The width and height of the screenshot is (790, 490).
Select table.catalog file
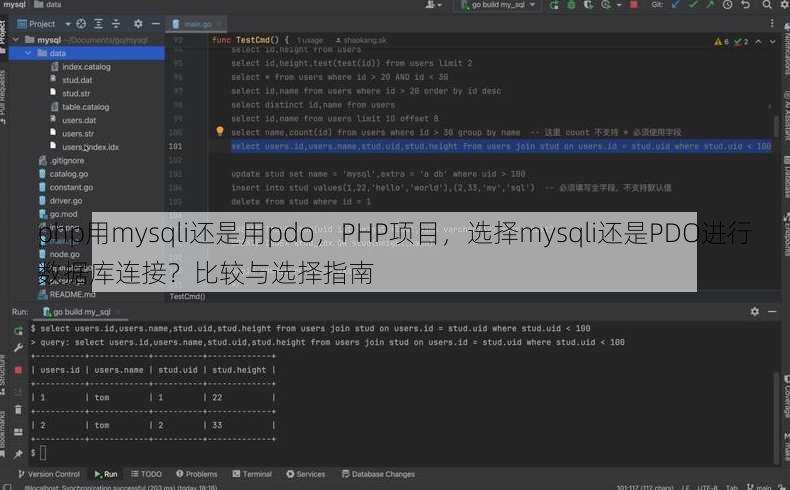[85, 107]
